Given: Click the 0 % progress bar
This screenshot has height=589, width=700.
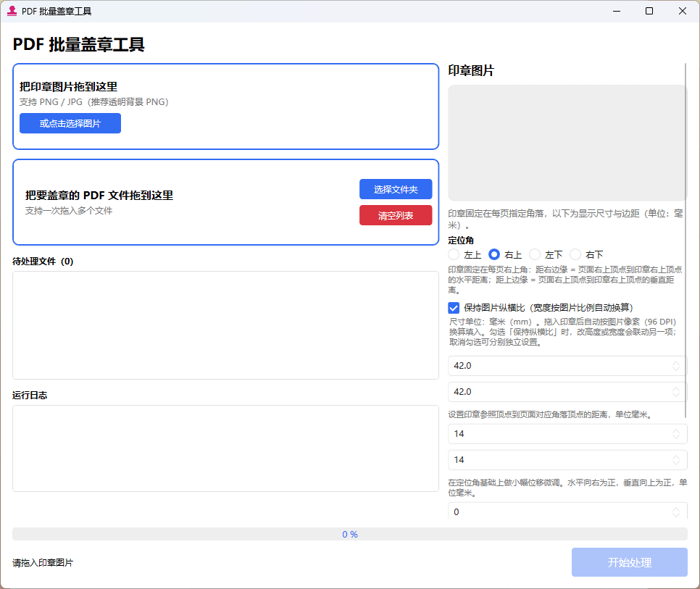Looking at the screenshot, I should 350,534.
